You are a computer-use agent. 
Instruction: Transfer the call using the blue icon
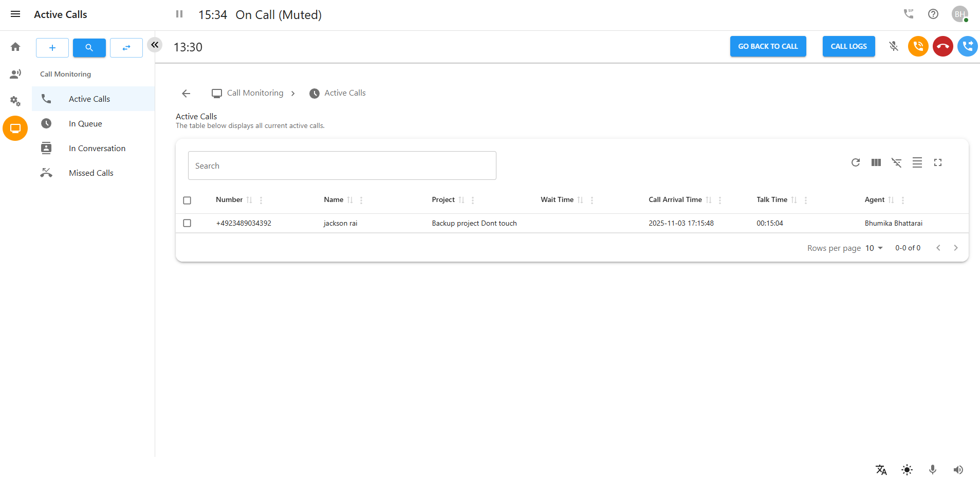tap(967, 46)
